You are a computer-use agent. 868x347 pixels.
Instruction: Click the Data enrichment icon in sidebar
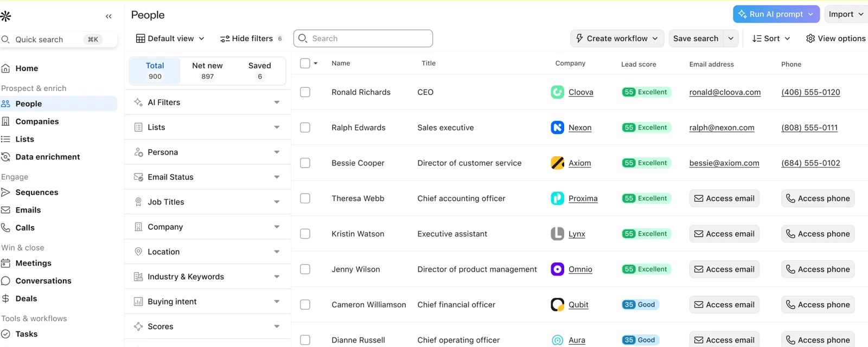point(5,157)
